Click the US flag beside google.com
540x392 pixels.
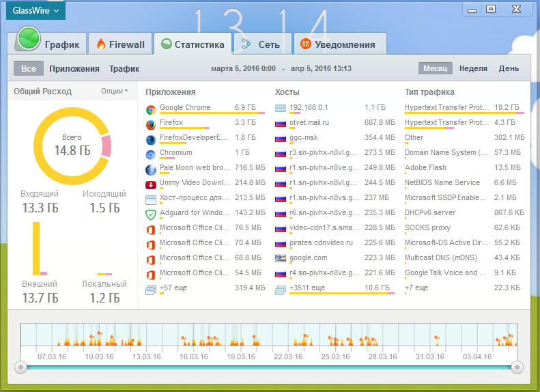[281, 258]
